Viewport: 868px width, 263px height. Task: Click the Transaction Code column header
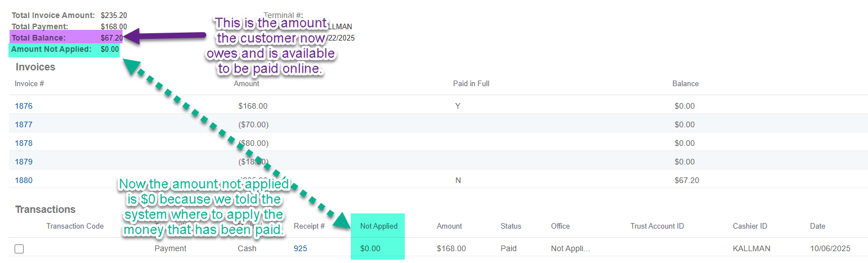pyautogui.click(x=75, y=226)
